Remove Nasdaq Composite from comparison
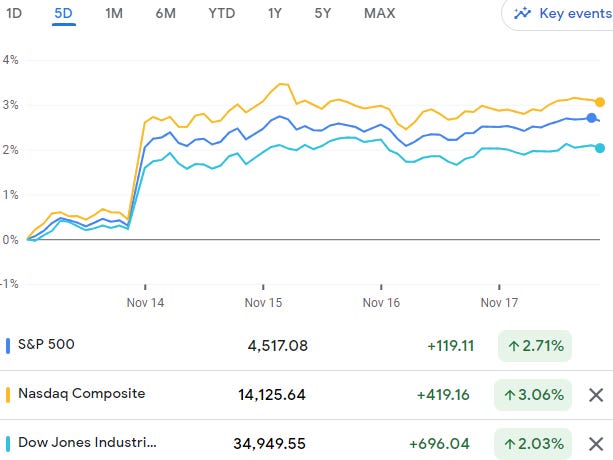This screenshot has height=460, width=613. click(596, 395)
